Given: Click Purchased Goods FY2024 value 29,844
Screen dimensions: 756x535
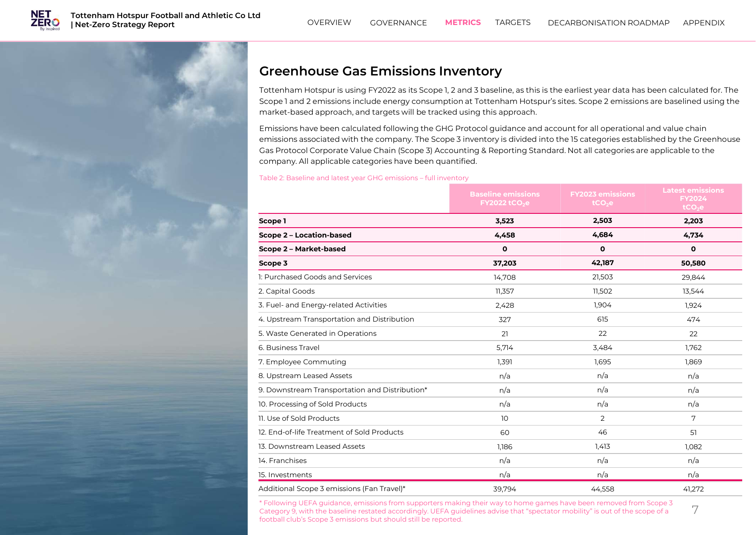Looking at the screenshot, I should (x=693, y=277).
